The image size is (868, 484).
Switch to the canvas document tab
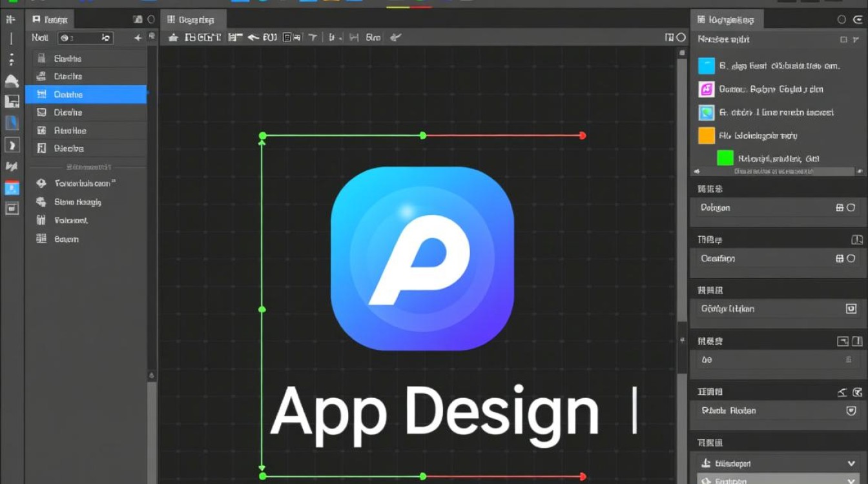(194, 19)
